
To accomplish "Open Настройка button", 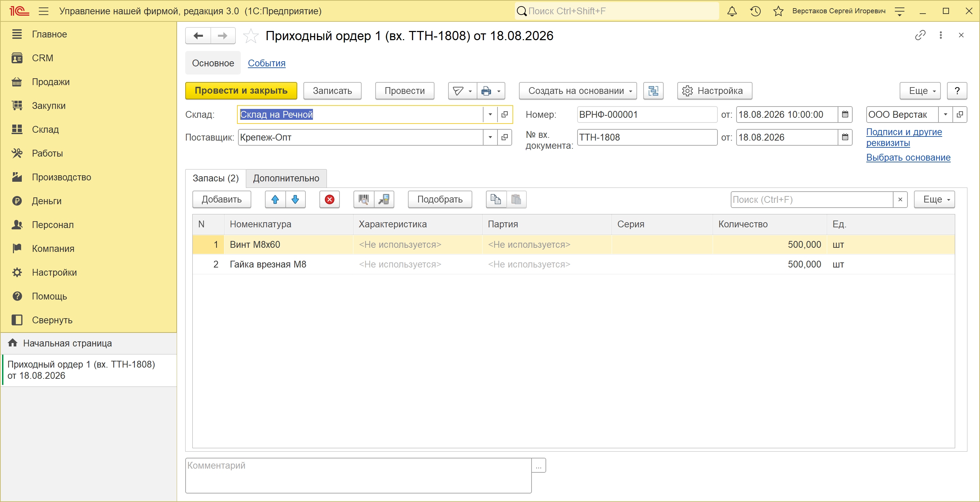I will click(x=714, y=91).
